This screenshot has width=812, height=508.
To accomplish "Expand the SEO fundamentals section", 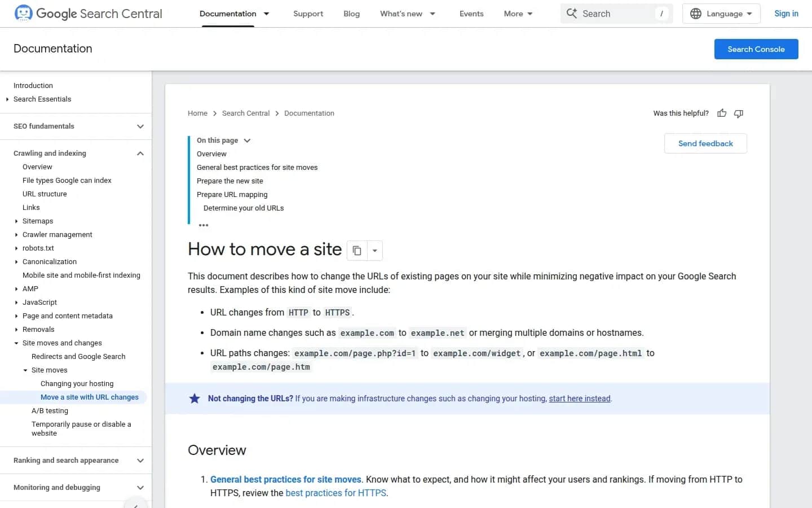I will point(140,126).
